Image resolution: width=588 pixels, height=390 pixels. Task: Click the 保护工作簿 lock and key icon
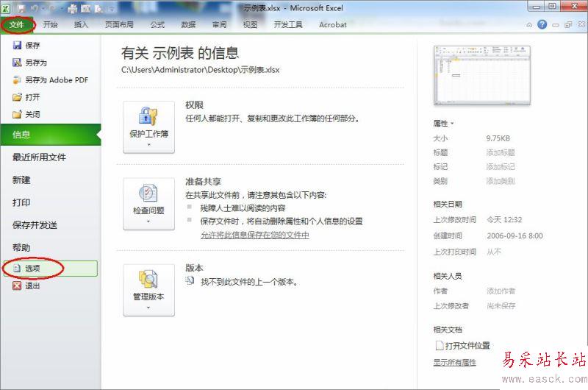point(148,116)
